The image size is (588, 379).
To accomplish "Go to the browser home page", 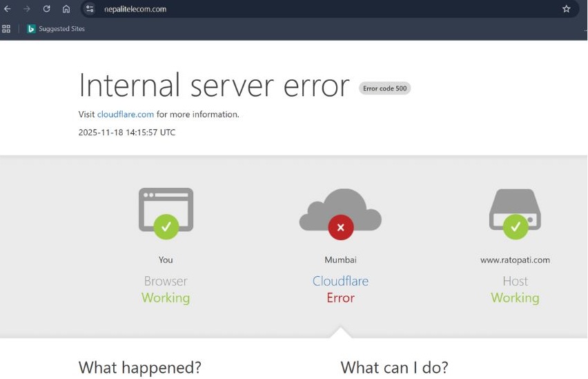I will pos(66,9).
